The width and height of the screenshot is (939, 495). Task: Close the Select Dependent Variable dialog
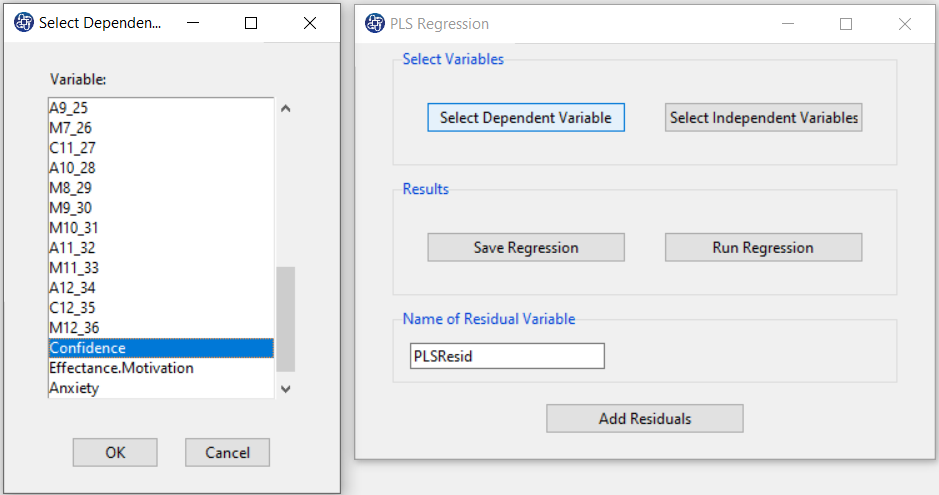tap(310, 23)
